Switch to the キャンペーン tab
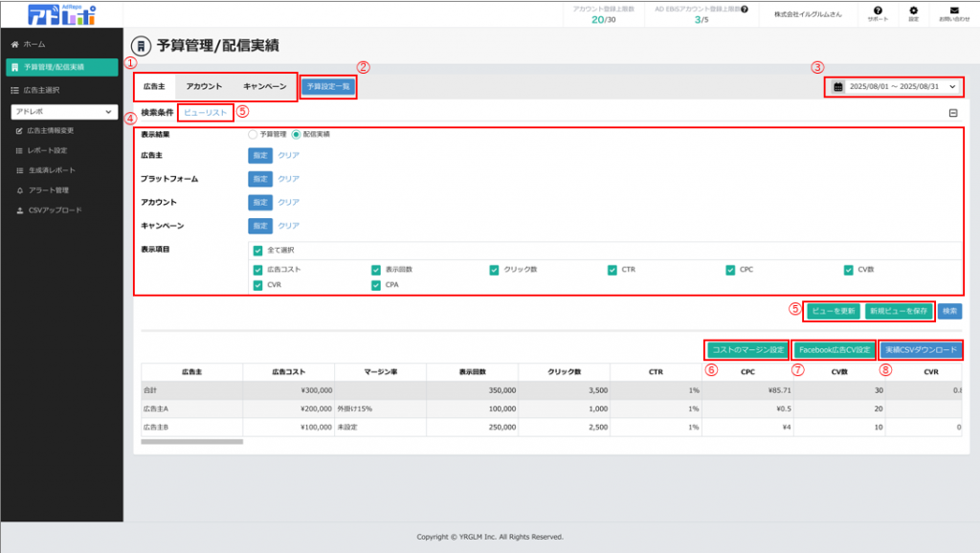Image resolution: width=980 pixels, height=553 pixels. pos(264,86)
